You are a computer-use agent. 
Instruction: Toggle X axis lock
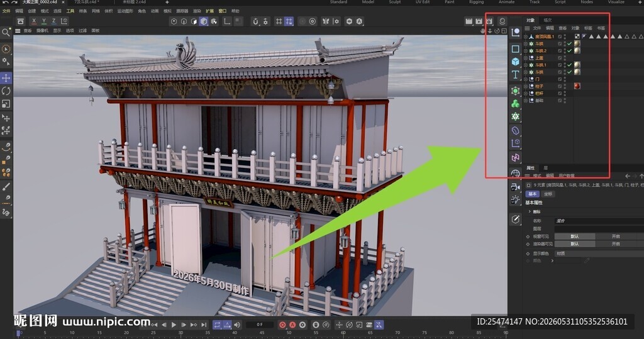tap(34, 21)
